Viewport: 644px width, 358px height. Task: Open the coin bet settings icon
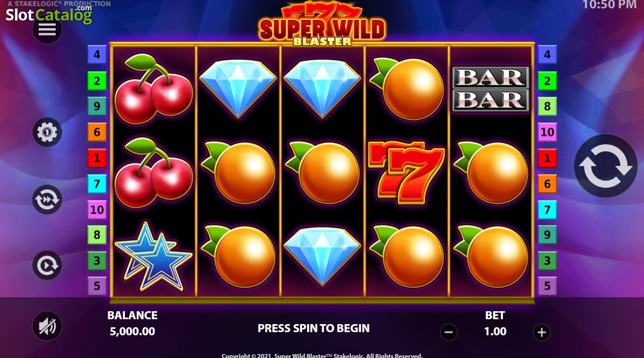(47, 132)
